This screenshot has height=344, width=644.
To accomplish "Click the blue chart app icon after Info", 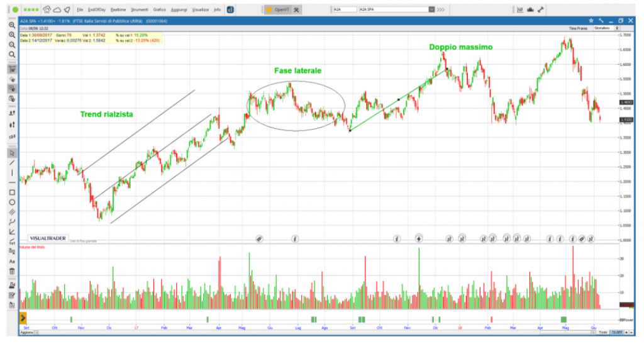I will coord(230,9).
